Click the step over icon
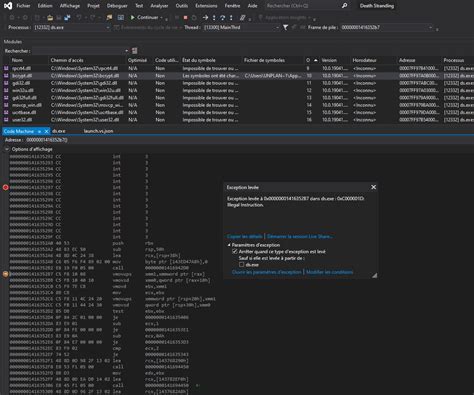The width and height of the screenshot is (474, 395). point(222,17)
